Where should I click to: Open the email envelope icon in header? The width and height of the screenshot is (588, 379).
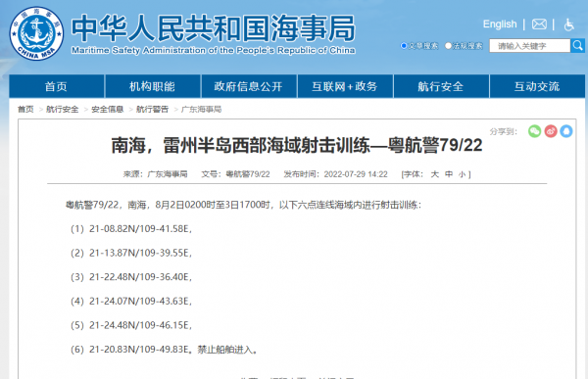point(539,24)
